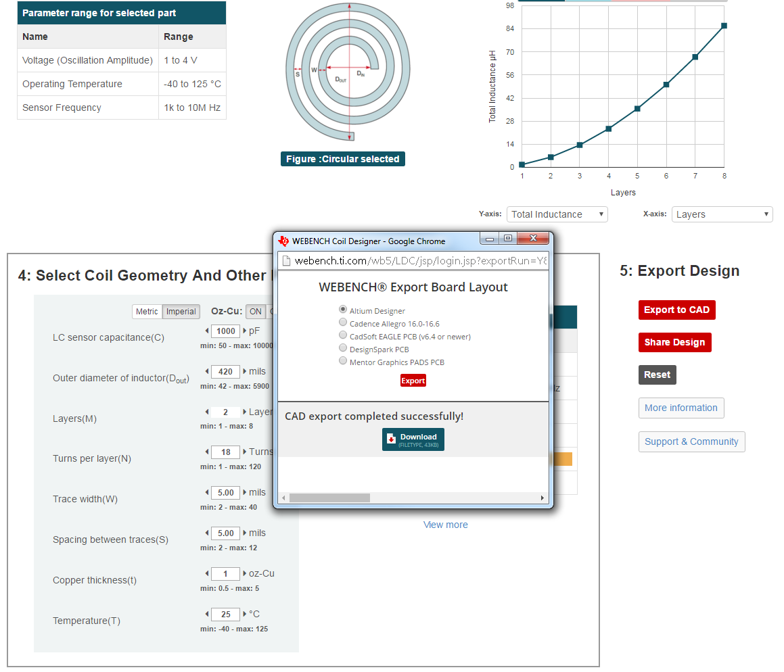784x672 pixels.
Task: Minimize the WEBENCH Coil Designer popup
Action: [x=490, y=239]
